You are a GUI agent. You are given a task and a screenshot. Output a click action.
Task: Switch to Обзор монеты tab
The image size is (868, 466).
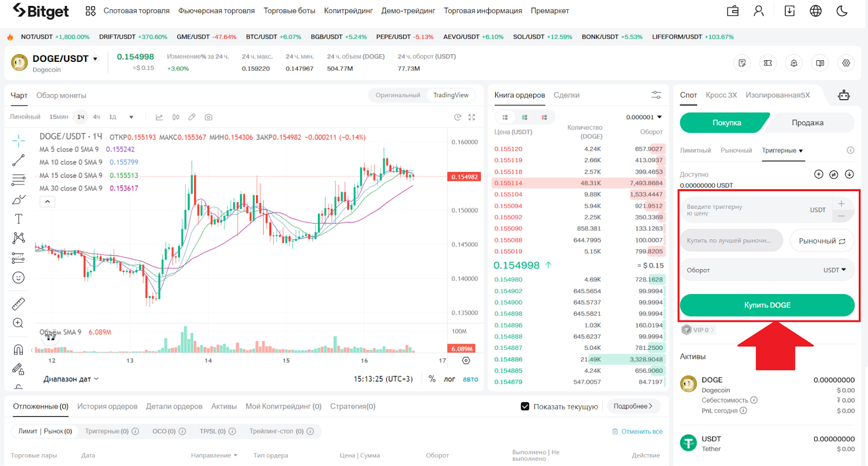[x=61, y=95]
